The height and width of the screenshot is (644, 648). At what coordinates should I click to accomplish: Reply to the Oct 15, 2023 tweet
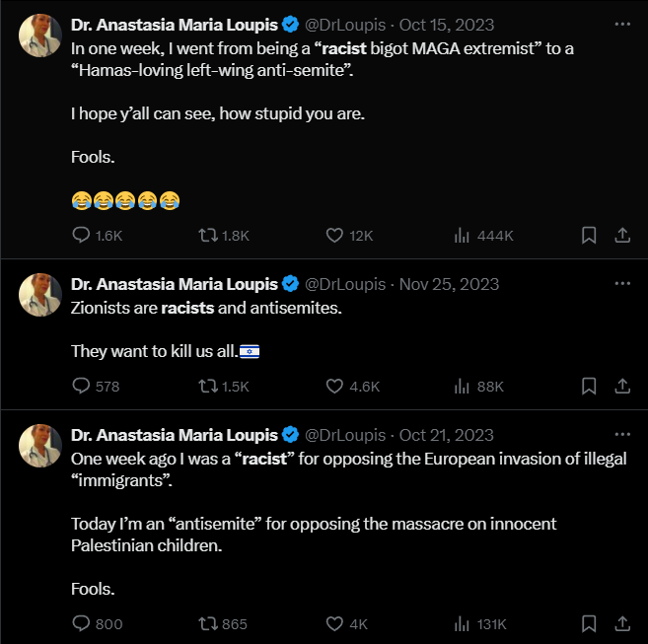point(82,236)
